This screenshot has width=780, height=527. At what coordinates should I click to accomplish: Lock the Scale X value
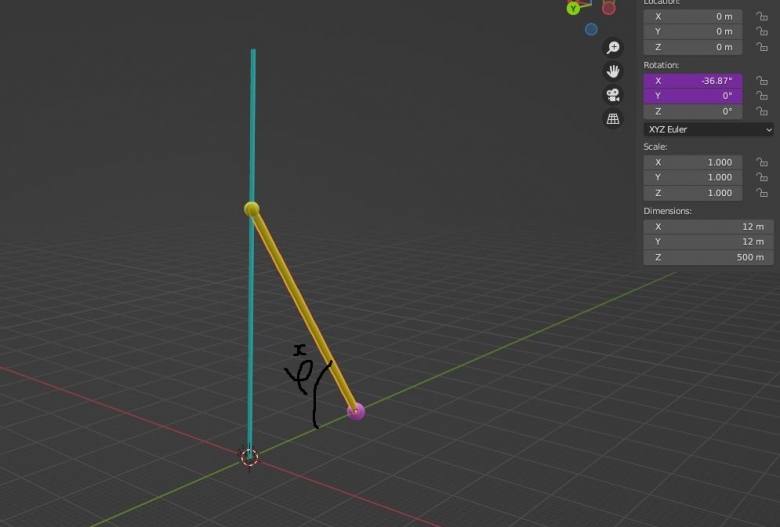pyautogui.click(x=762, y=162)
